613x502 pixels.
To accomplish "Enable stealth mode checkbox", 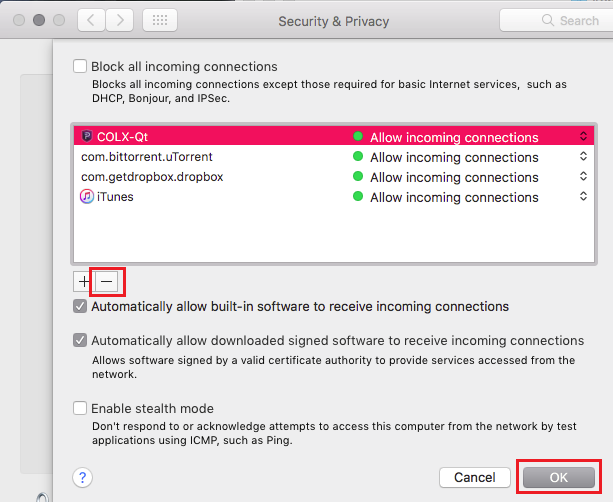I will (80, 409).
